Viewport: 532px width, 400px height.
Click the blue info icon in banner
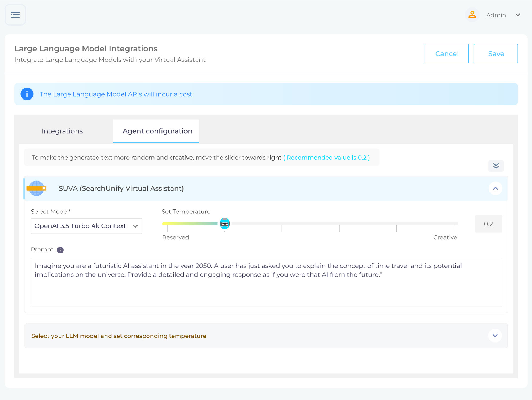tap(27, 94)
